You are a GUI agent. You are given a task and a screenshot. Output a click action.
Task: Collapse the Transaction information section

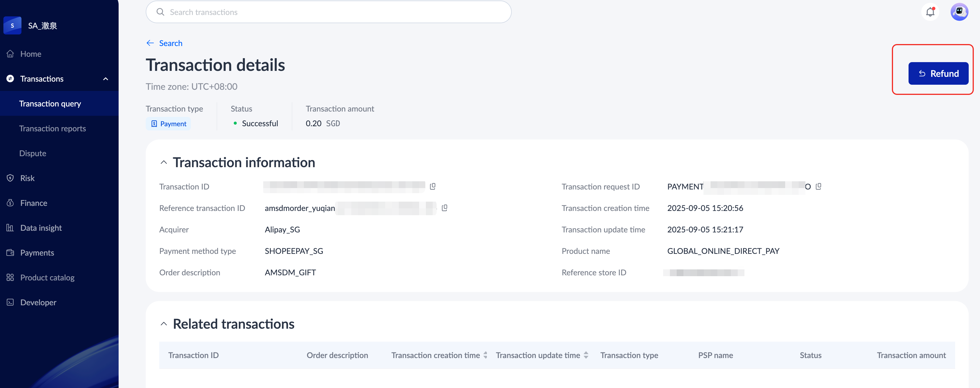(164, 162)
